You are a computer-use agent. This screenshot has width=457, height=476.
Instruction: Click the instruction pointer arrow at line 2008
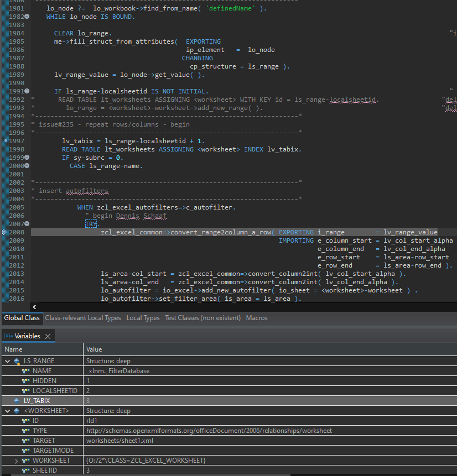[x=4, y=232]
